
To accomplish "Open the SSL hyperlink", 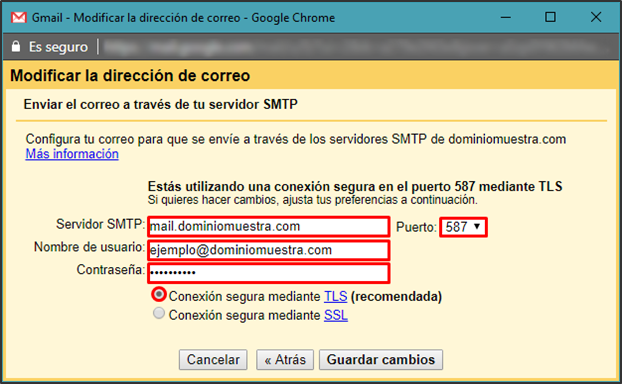I will [x=336, y=315].
